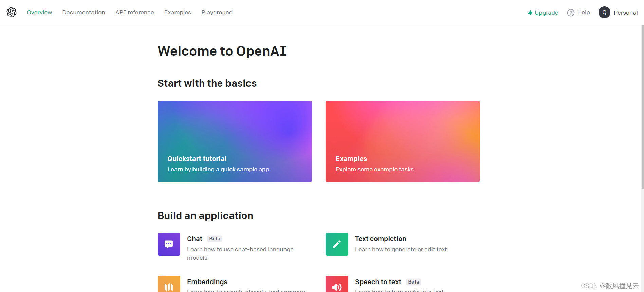Click the orange Embeddings icon
Image resolution: width=644 pixels, height=292 pixels.
[169, 284]
